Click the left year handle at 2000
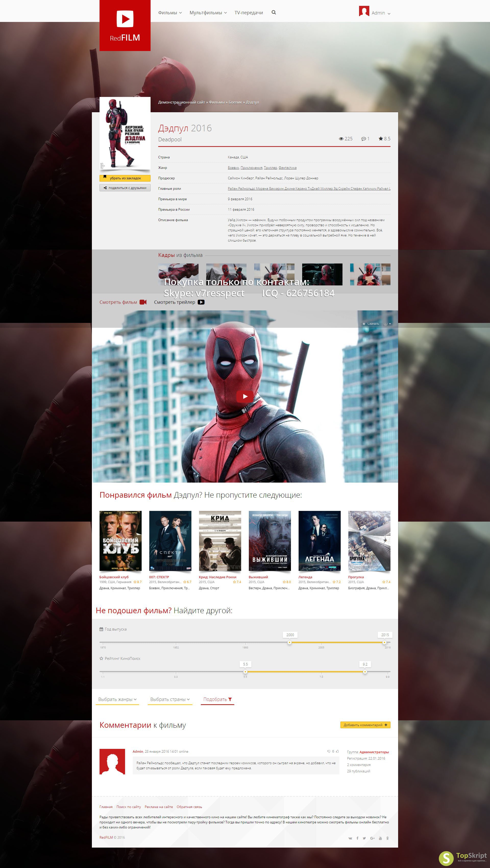The height and width of the screenshot is (868, 490). pyautogui.click(x=289, y=642)
